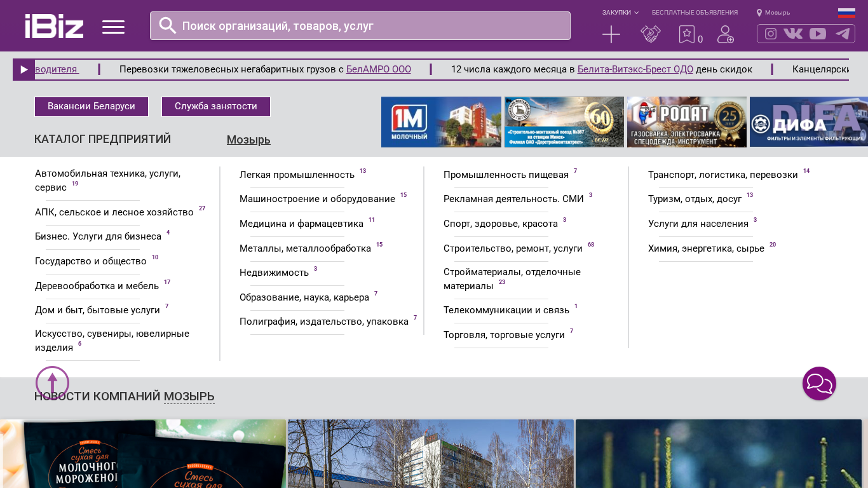
Task: Open the hamburger navigation menu
Action: tap(113, 27)
